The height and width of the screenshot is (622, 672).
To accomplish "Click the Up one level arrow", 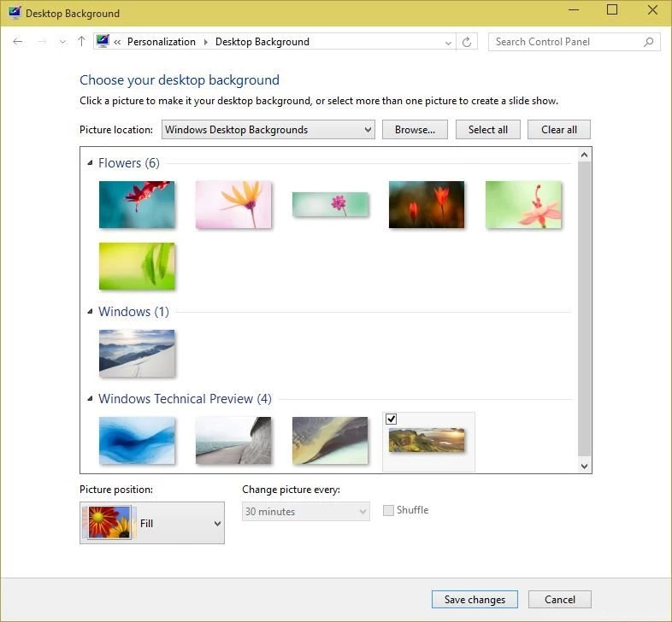I will 81,42.
